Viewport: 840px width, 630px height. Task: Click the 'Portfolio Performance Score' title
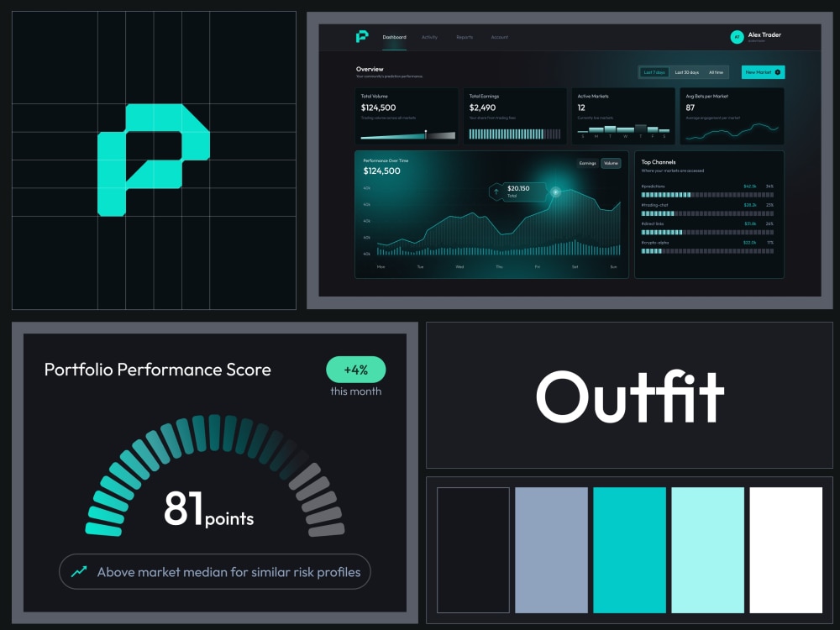click(158, 370)
